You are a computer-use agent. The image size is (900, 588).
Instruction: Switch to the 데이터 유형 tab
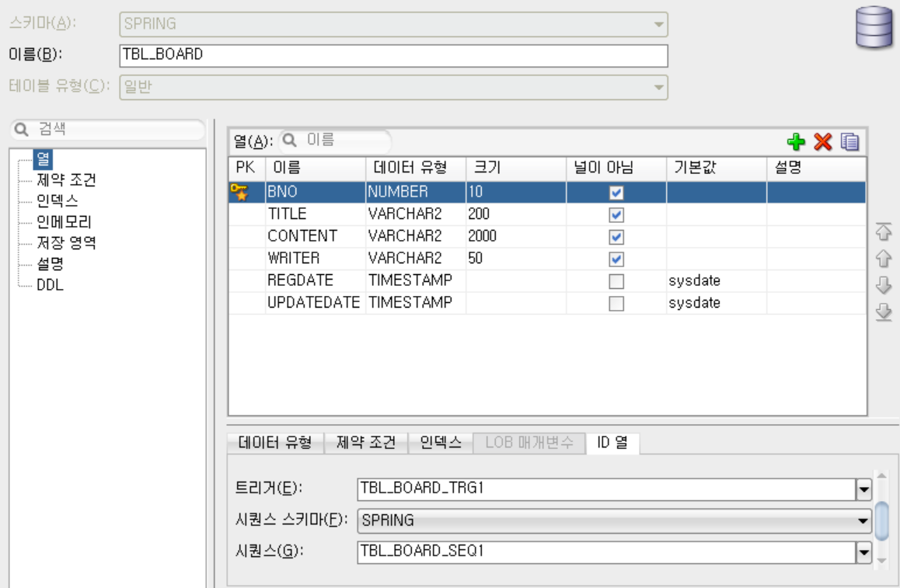click(275, 442)
